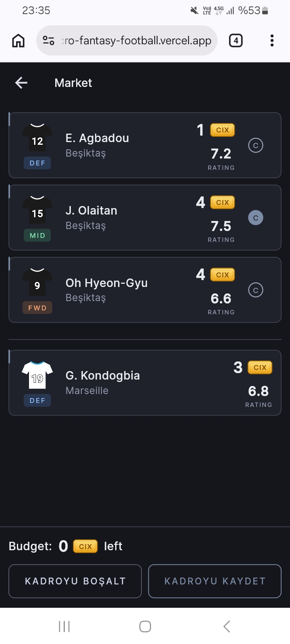This screenshot has width=290, height=644.
Task: Tap the CIX coin in the Budget row
Action: [x=85, y=546]
